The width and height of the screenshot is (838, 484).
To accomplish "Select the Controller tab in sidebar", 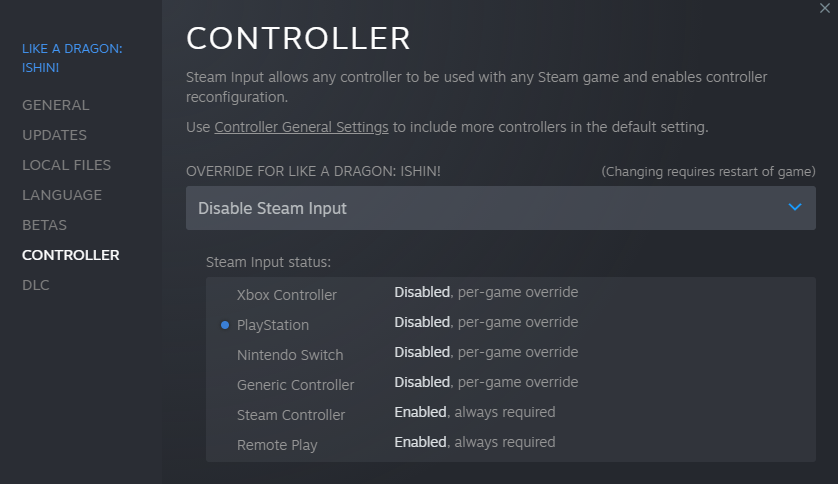I will [x=71, y=255].
